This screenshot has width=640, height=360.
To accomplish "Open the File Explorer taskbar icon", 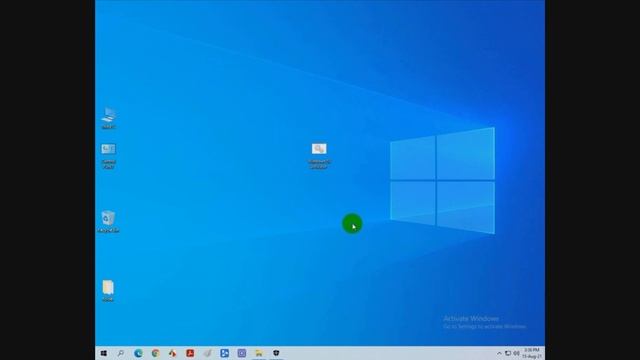I will tap(259, 353).
